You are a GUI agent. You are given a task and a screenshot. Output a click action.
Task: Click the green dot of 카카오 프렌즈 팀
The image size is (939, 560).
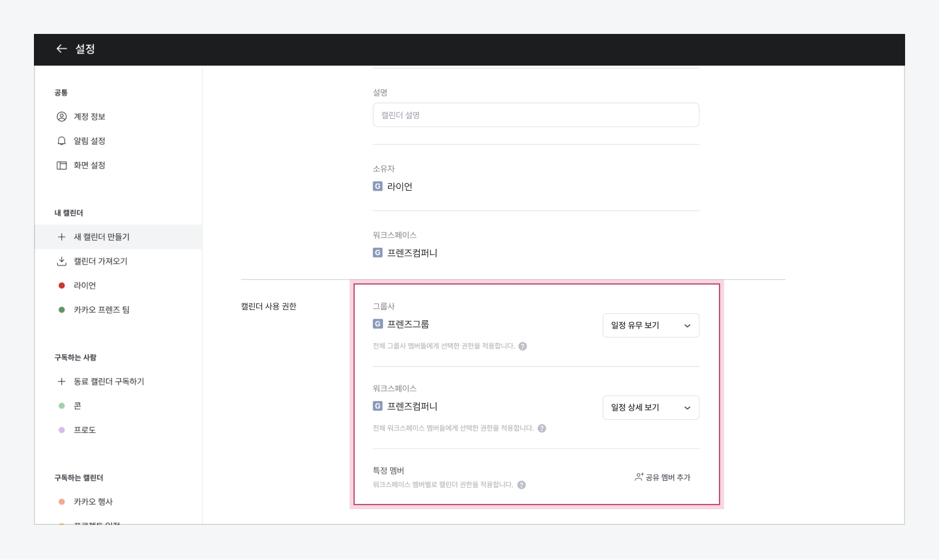click(x=62, y=310)
